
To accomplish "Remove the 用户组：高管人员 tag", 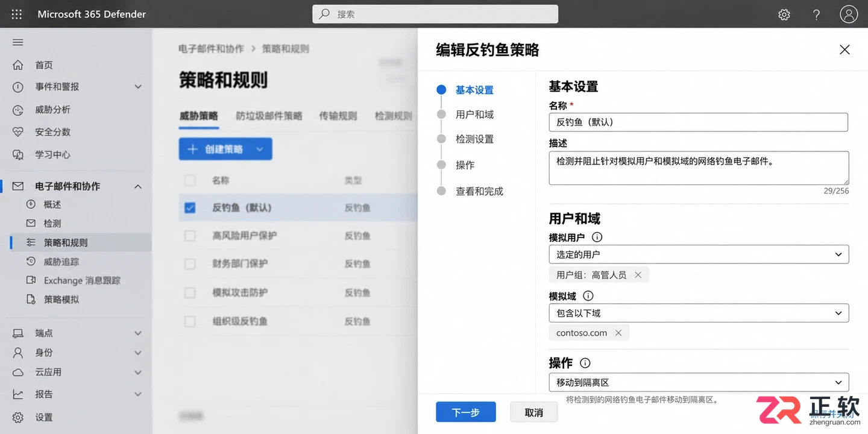I will 638,275.
